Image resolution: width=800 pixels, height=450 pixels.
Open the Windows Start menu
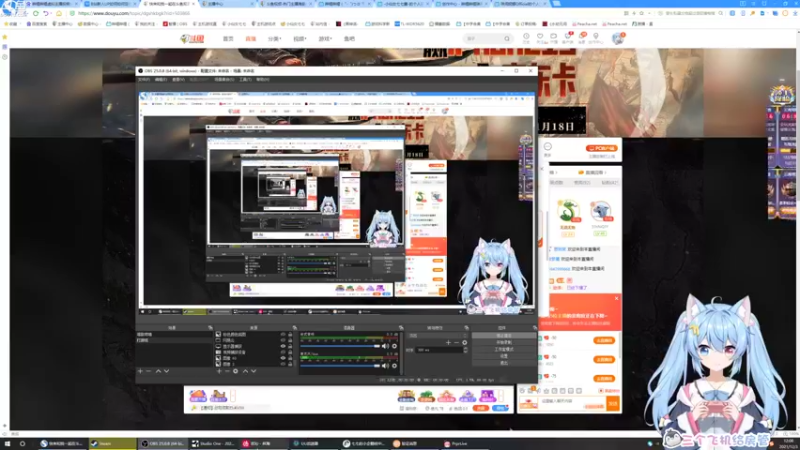coord(7,443)
